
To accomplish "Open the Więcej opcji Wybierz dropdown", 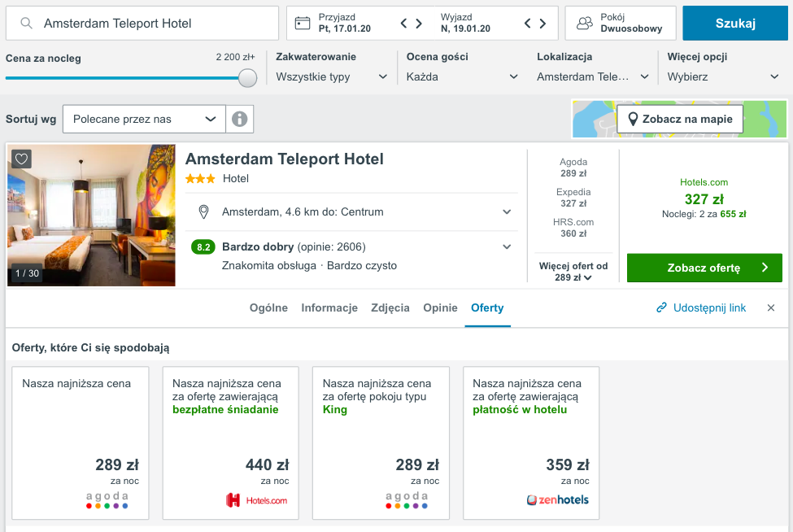I will tap(725, 75).
